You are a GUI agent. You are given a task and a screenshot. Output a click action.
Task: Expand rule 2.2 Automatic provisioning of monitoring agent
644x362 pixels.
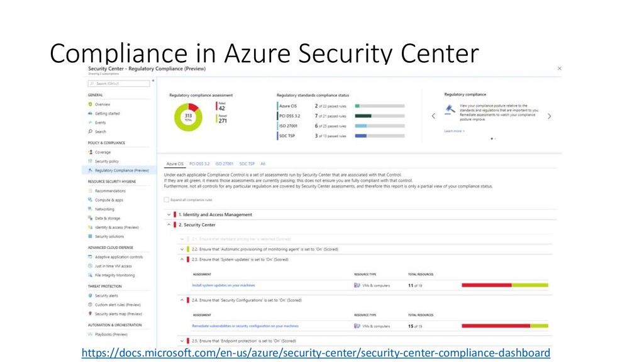[182, 249]
